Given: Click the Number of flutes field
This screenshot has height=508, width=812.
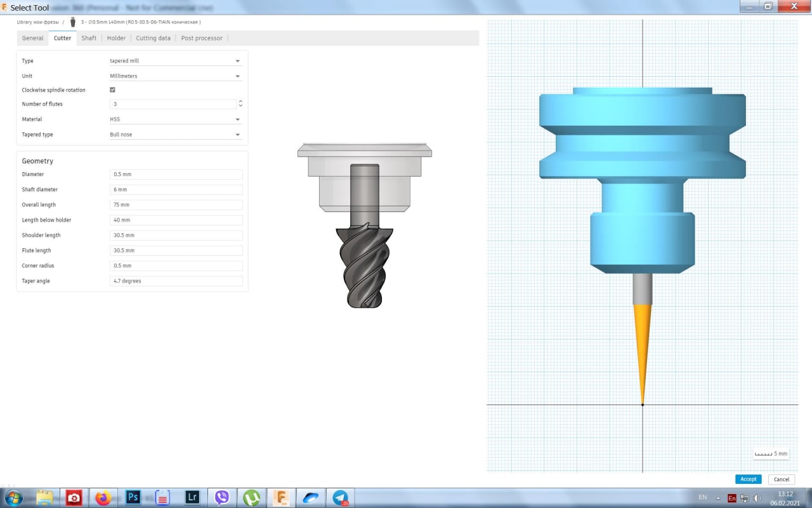Looking at the screenshot, I should coord(173,104).
